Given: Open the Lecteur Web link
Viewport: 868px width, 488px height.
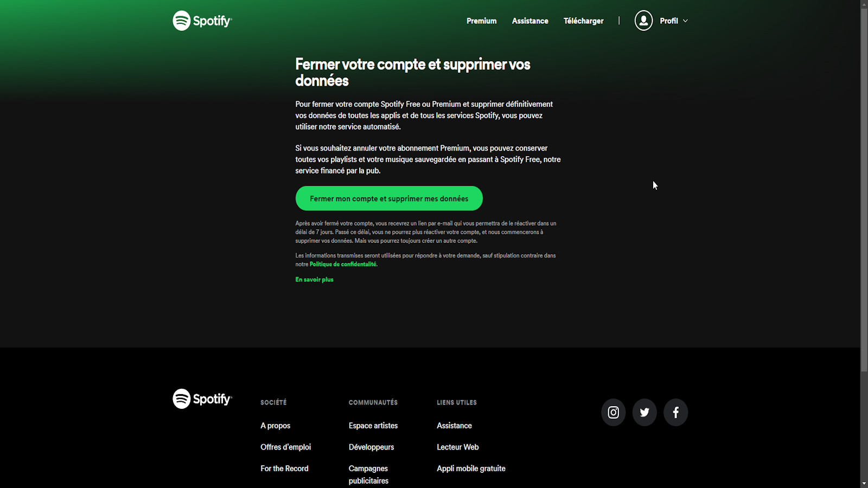Looking at the screenshot, I should coord(457,447).
